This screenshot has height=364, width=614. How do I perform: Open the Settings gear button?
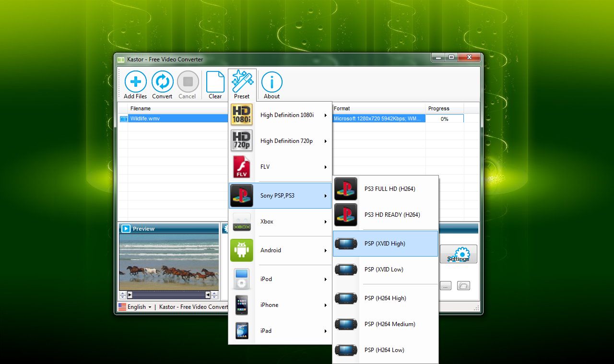459,254
